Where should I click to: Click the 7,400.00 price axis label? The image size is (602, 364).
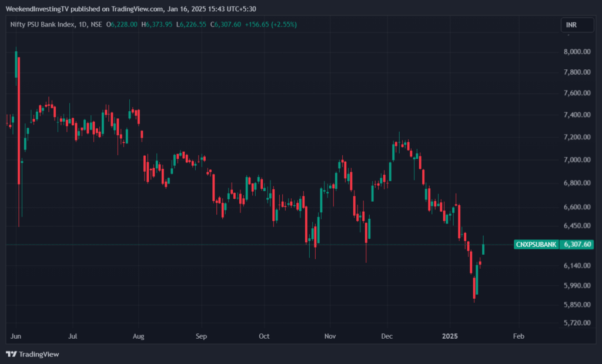[x=577, y=115]
